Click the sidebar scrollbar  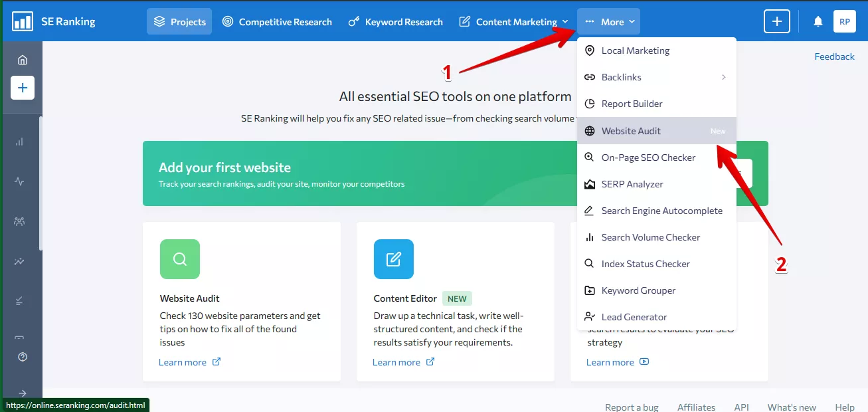tap(41, 183)
